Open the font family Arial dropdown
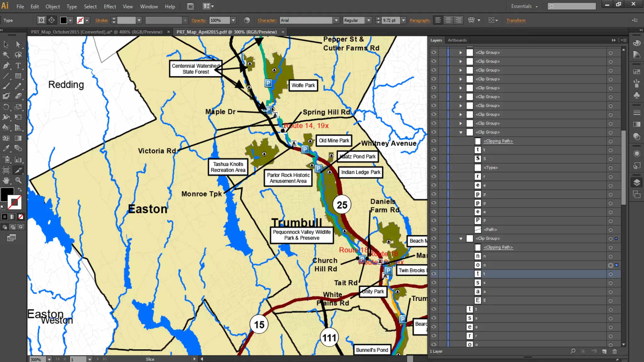 point(336,20)
